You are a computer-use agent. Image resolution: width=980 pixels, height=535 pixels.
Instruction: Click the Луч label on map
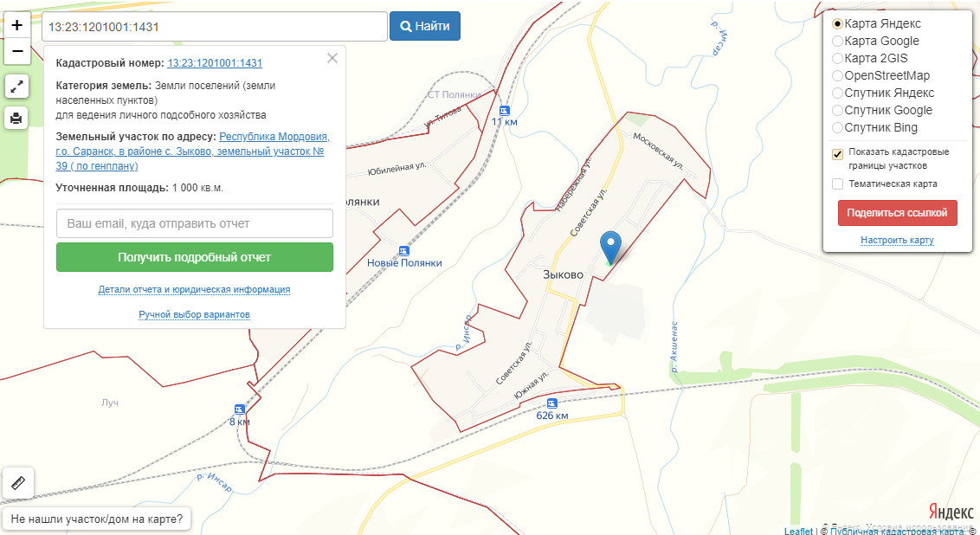tap(110, 403)
